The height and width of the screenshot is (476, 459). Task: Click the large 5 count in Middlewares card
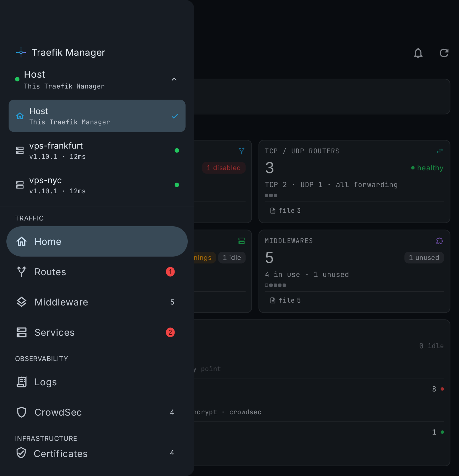click(269, 258)
